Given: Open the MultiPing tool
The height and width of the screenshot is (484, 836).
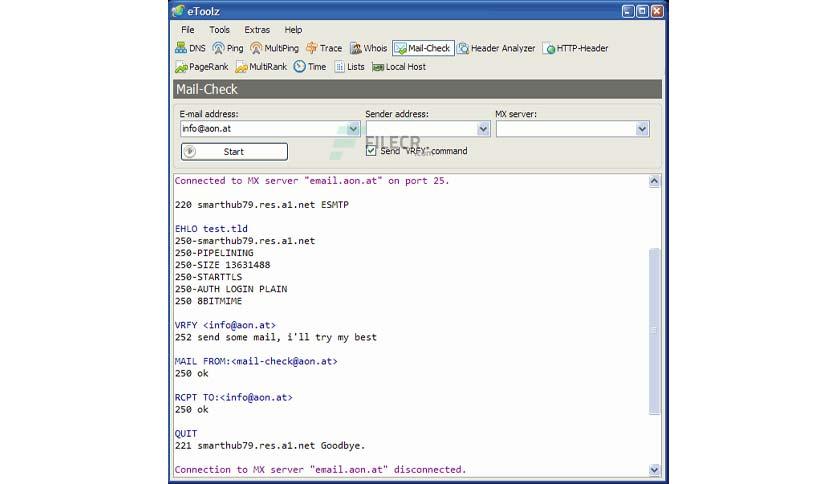Looking at the screenshot, I should 275,48.
